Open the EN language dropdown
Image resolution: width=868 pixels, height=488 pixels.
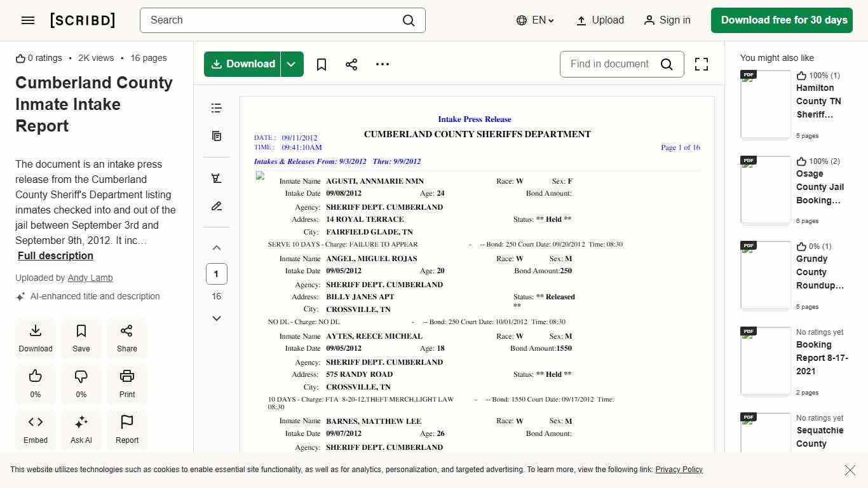[x=535, y=20]
